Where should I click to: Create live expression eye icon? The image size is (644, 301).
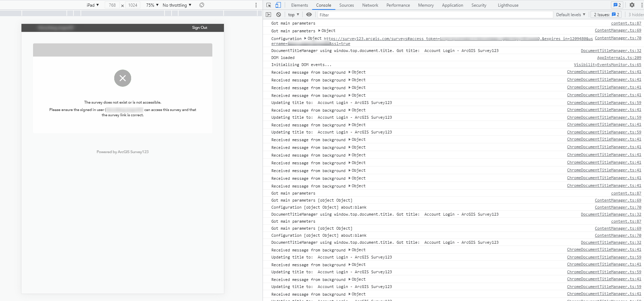click(309, 15)
